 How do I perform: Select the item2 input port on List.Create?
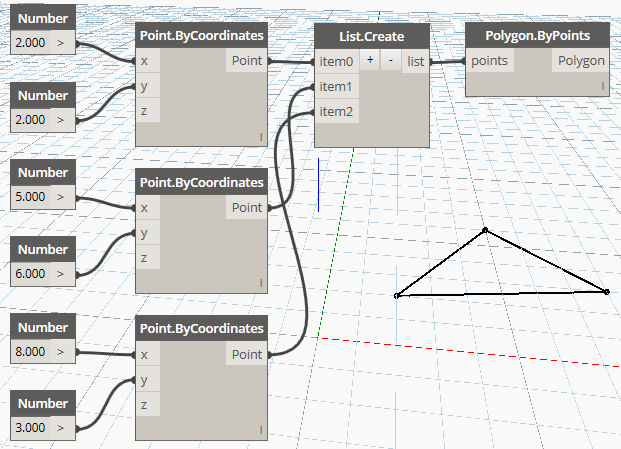(337, 111)
